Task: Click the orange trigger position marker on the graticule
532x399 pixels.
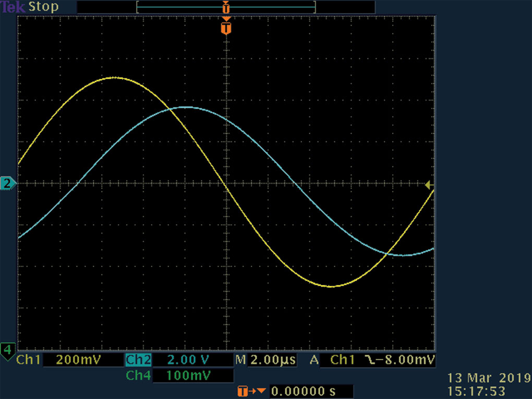Action: point(226,28)
